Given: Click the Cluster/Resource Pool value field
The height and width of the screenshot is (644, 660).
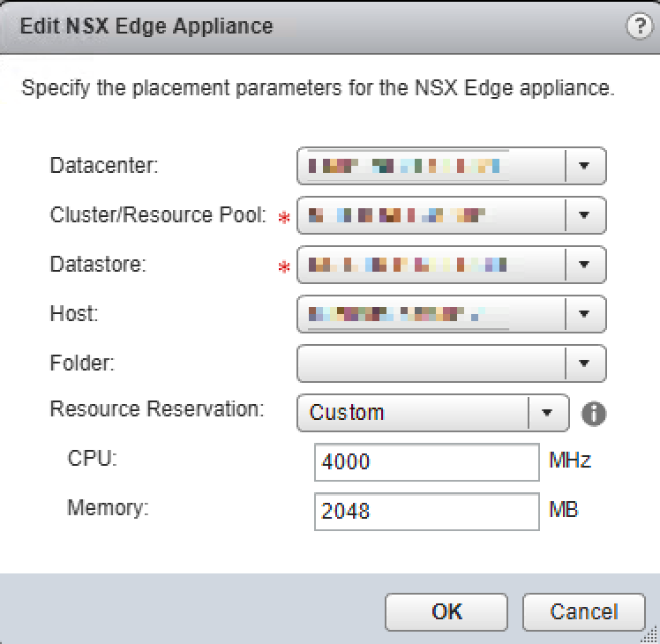Looking at the screenshot, I should 431,214.
